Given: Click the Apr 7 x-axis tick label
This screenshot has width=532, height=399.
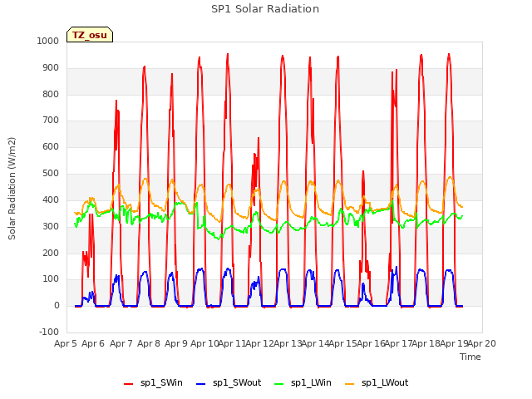Looking at the screenshot, I should (x=121, y=343).
